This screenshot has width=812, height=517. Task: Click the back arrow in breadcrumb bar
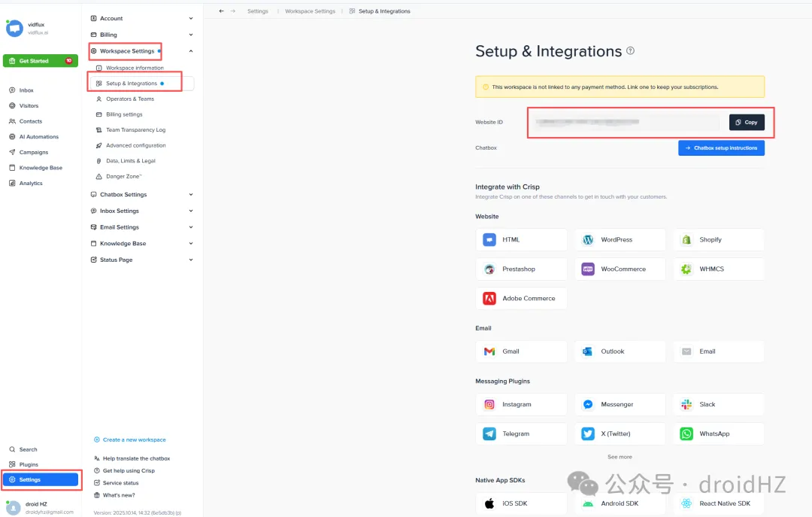pyautogui.click(x=221, y=11)
